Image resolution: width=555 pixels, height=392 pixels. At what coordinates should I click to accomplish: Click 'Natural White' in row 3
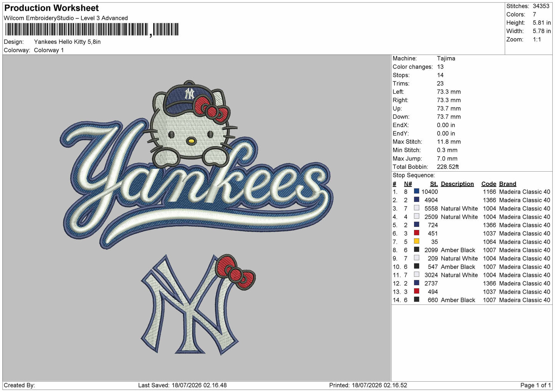459,208
